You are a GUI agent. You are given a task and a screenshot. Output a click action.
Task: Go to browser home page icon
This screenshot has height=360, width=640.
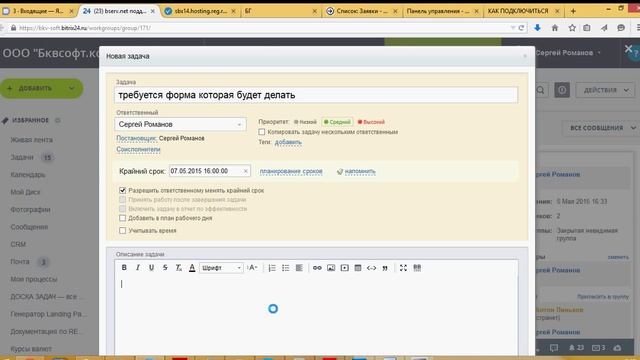pyautogui.click(x=555, y=28)
